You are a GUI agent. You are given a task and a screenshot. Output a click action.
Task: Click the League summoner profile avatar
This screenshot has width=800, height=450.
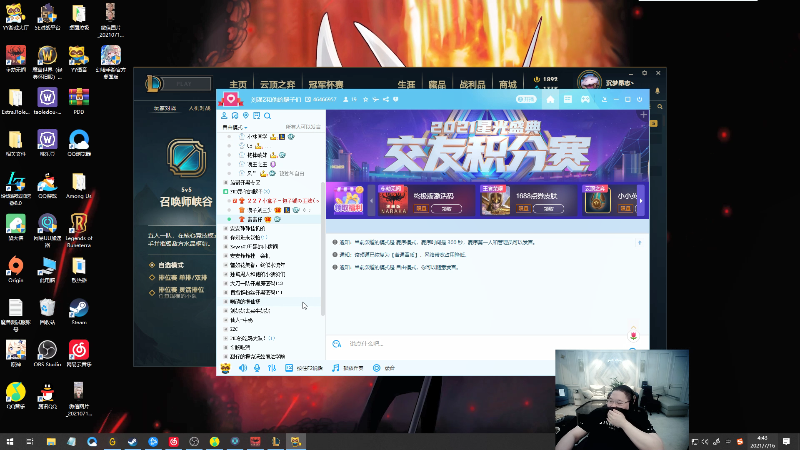tap(589, 81)
